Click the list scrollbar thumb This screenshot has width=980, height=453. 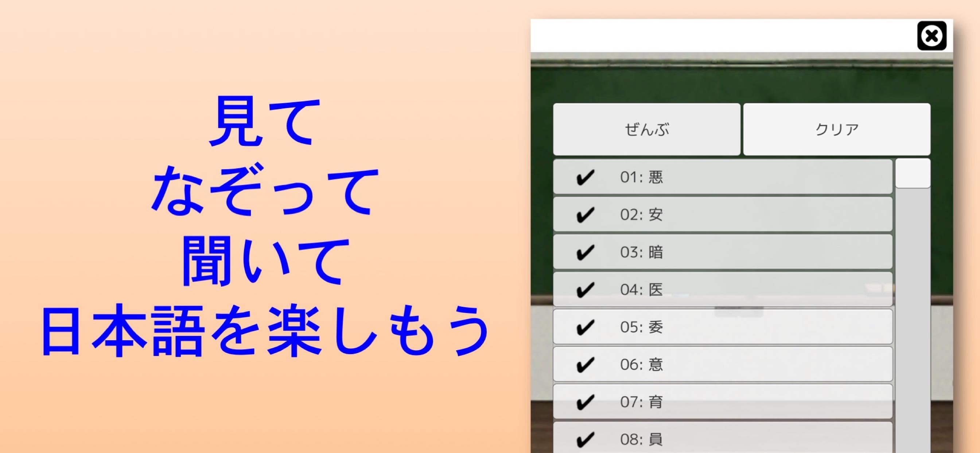913,174
